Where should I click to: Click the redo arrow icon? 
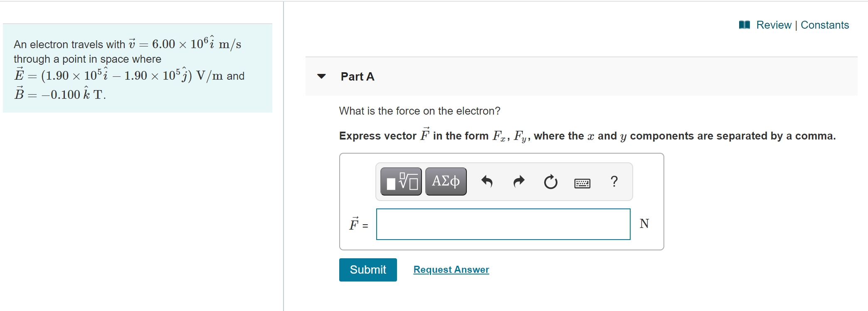tap(519, 182)
